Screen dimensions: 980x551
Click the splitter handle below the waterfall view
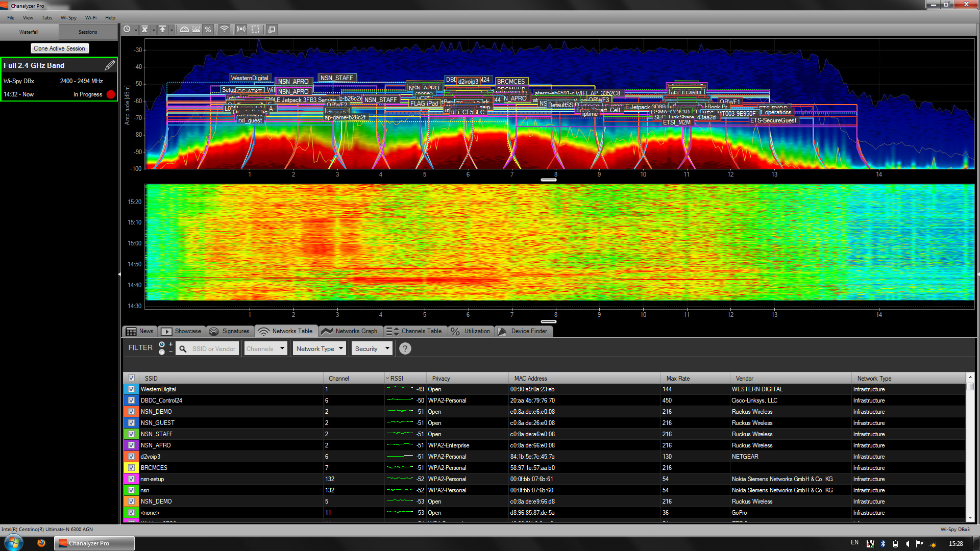549,321
